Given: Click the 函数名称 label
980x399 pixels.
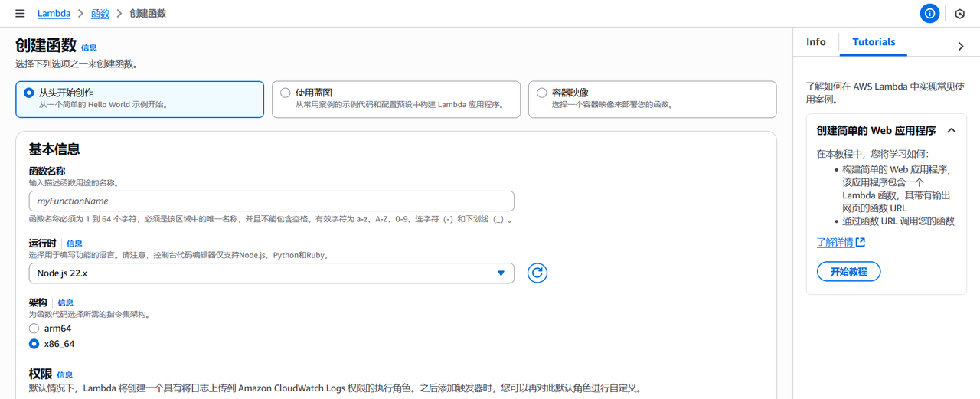Looking at the screenshot, I should [x=47, y=171].
